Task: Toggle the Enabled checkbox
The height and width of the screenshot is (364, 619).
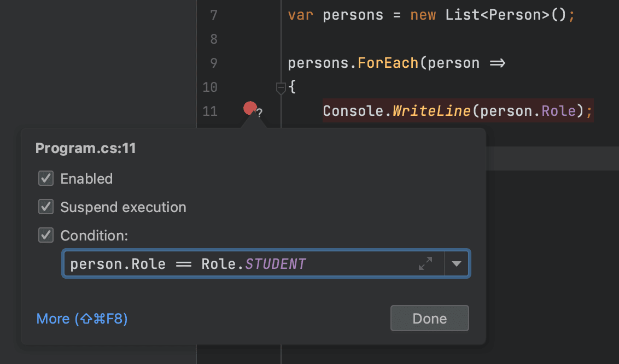Action: coord(46,178)
